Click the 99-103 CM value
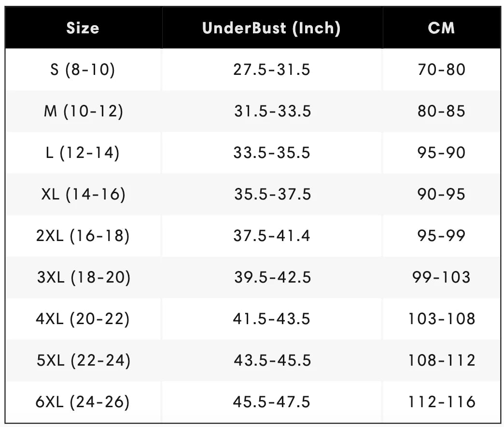The height and width of the screenshot is (427, 504). click(x=441, y=277)
